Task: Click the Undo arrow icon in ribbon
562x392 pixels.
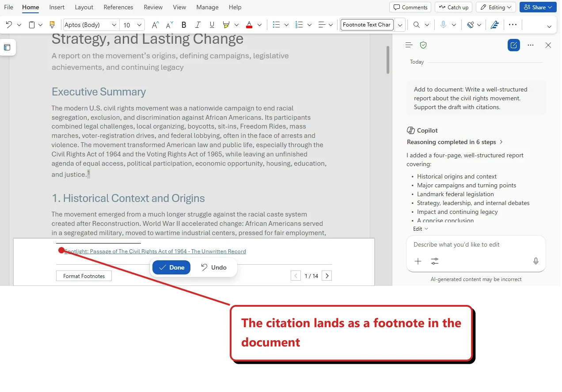Action: click(9, 25)
